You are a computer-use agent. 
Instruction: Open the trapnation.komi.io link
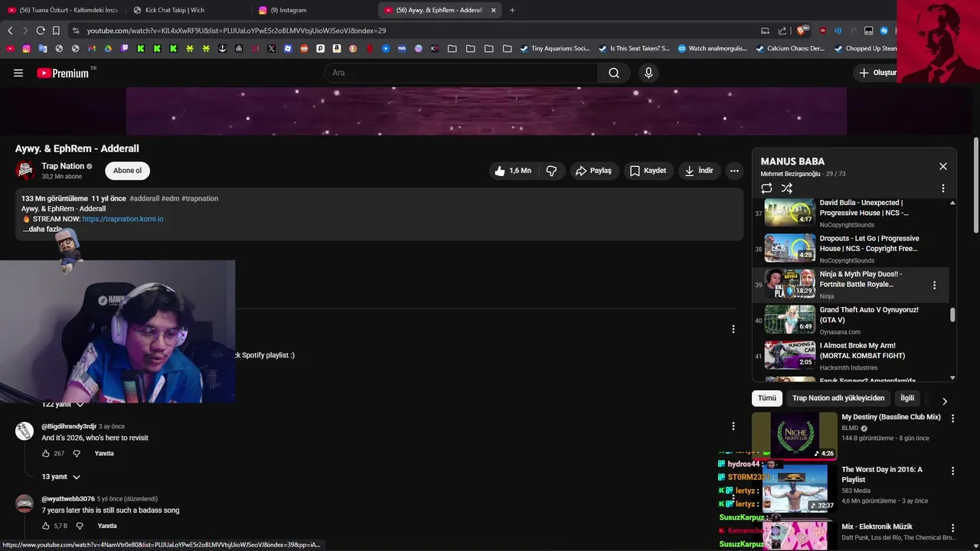(x=122, y=219)
